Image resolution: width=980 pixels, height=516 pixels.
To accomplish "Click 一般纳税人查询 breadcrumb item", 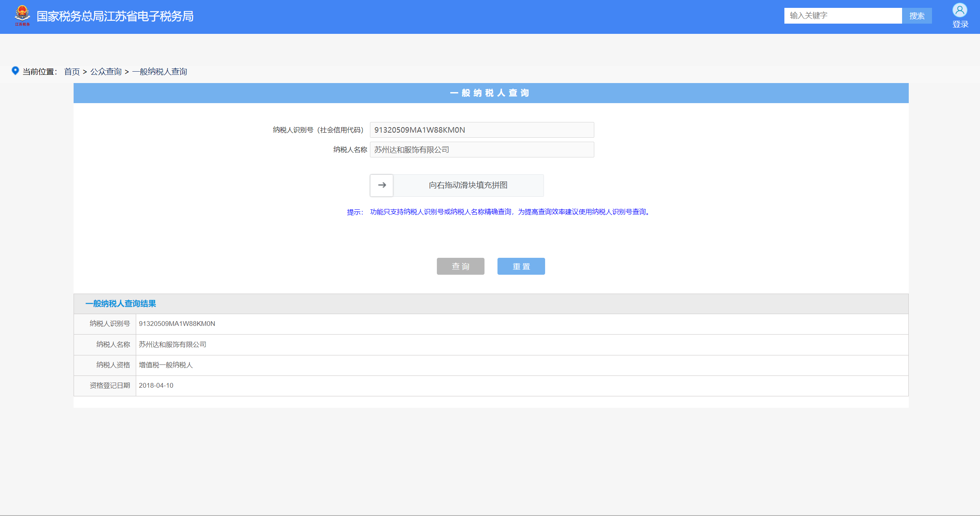I will pos(159,72).
